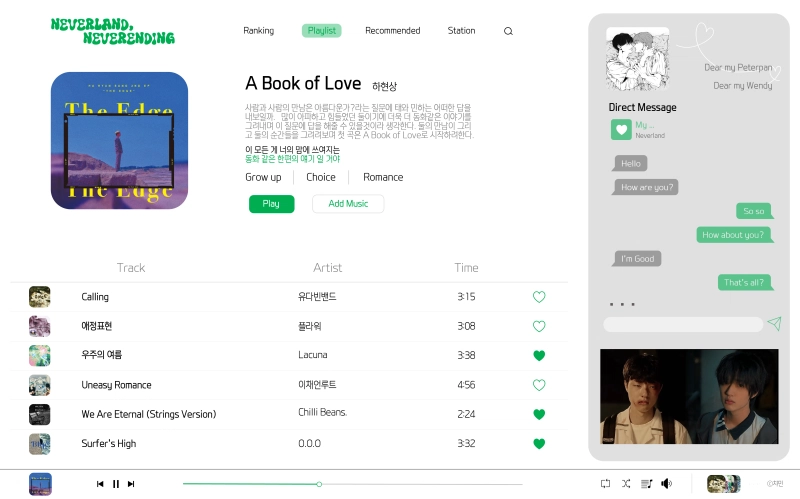The width and height of the screenshot is (800, 499).
Task: Mute the volume speaker icon
Action: tap(666, 483)
